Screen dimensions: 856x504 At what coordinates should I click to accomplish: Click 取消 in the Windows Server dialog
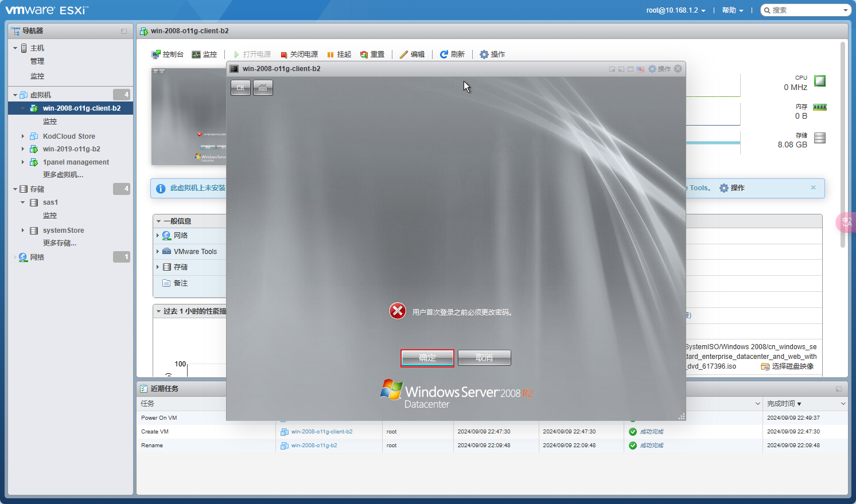point(484,358)
